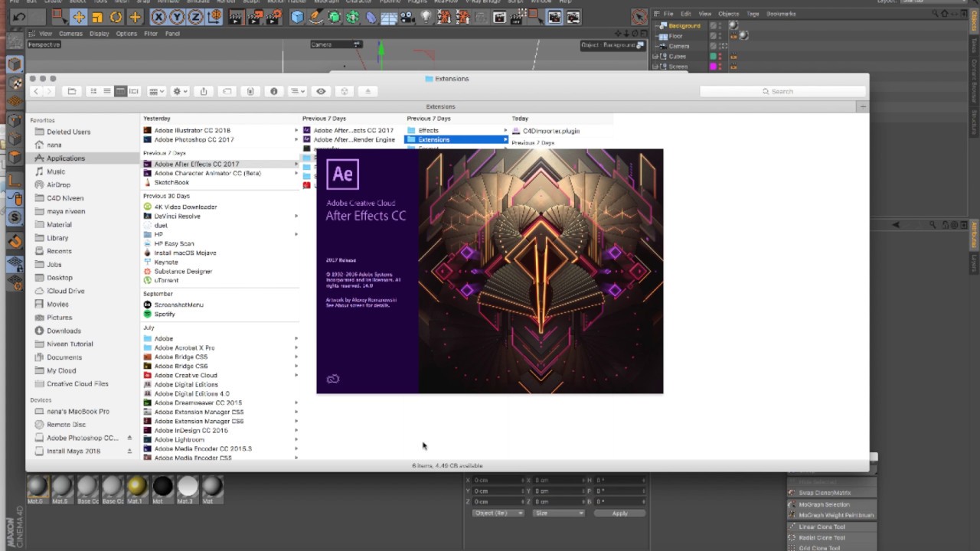Image resolution: width=980 pixels, height=551 pixels.
Task: Toggle the Y axis lock
Action: [x=178, y=17]
